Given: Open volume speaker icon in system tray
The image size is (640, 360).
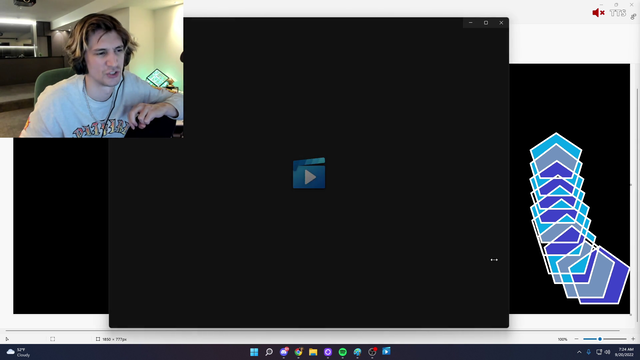Looking at the screenshot, I should pos(607,352).
